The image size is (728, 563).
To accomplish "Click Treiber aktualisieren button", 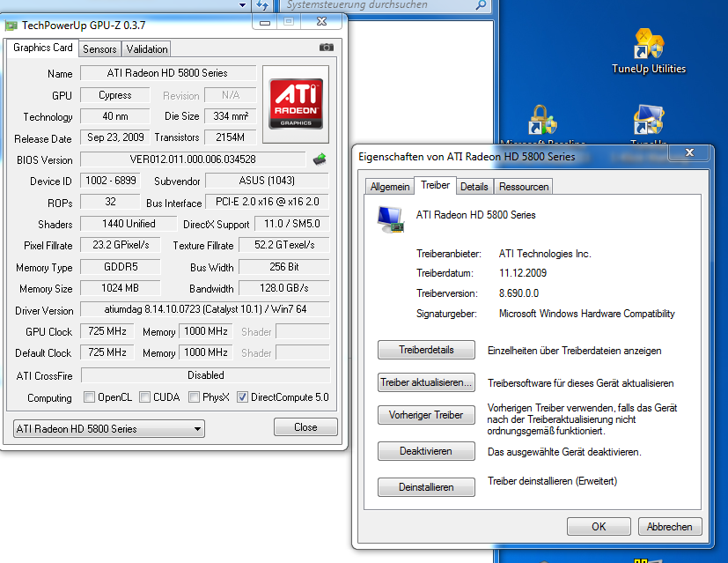I will [426, 382].
